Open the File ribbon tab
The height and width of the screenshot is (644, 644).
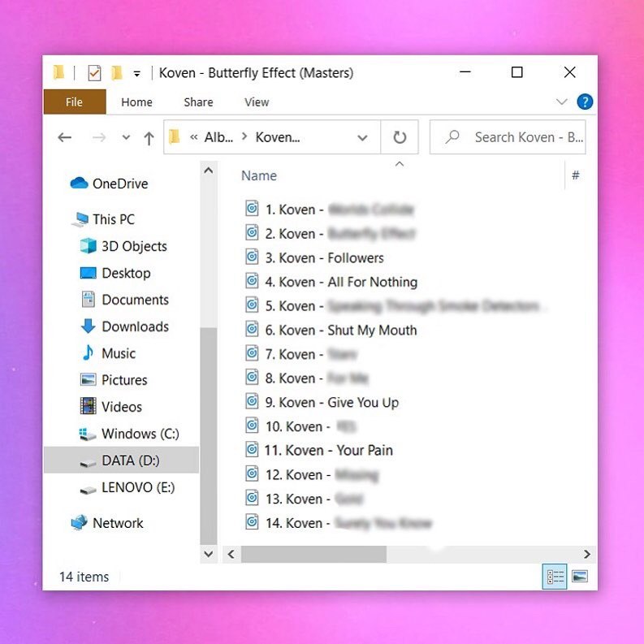point(75,102)
